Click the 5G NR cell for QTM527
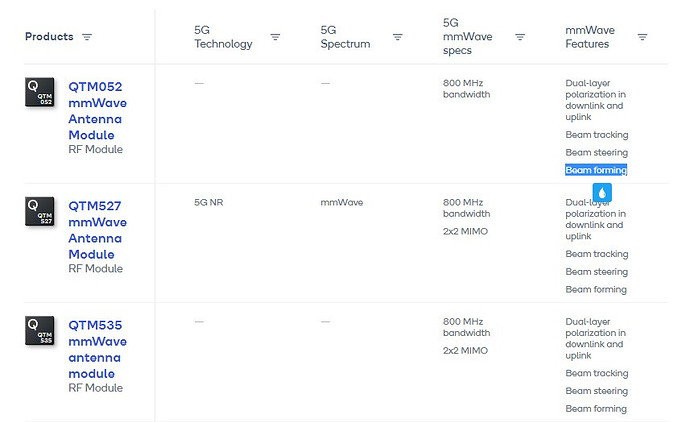Viewport: 690px width, 422px height. (208, 202)
